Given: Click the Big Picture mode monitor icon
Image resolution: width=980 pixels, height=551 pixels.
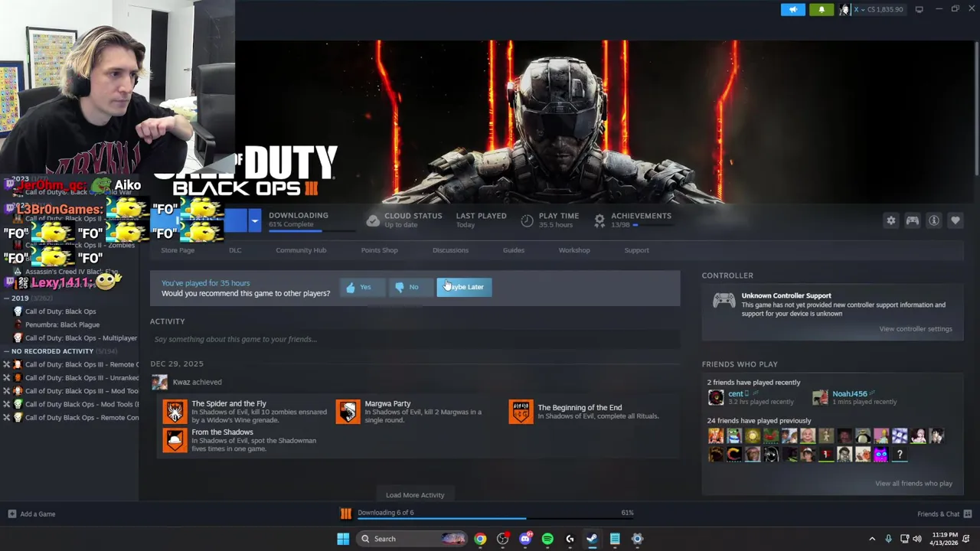Looking at the screenshot, I should pos(919,9).
